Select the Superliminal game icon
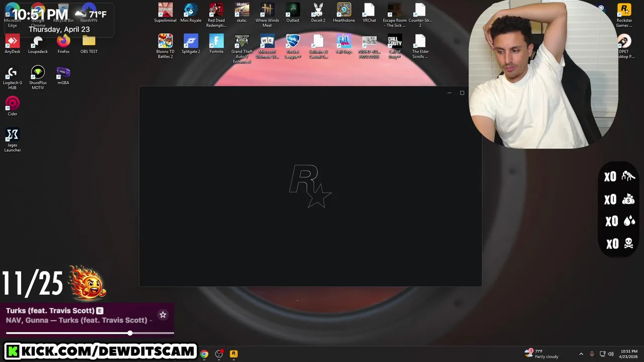This screenshot has height=362, width=644. [x=165, y=13]
